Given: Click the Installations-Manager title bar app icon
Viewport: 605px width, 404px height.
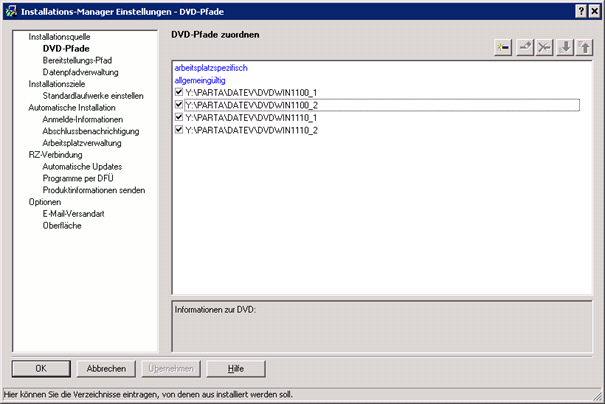Looking at the screenshot, I should [x=10, y=9].
